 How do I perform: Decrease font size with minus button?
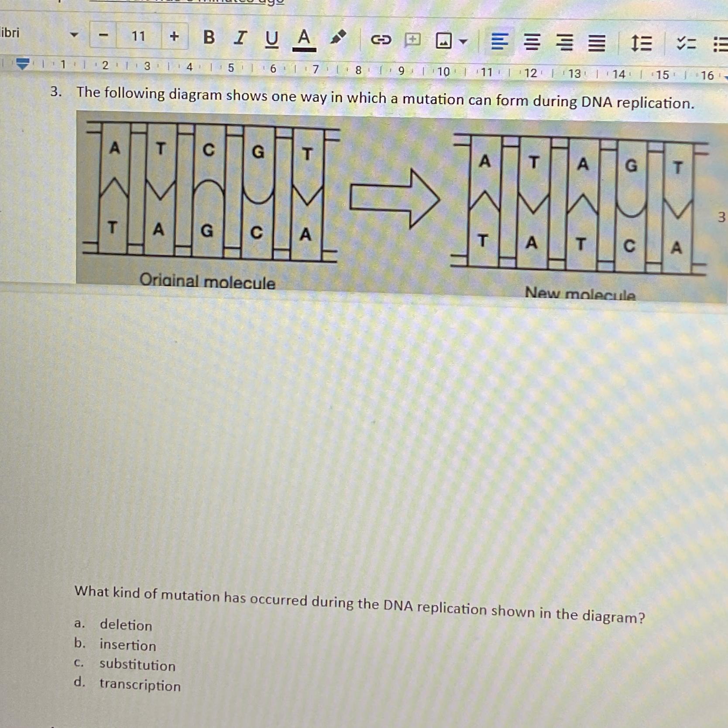click(103, 35)
